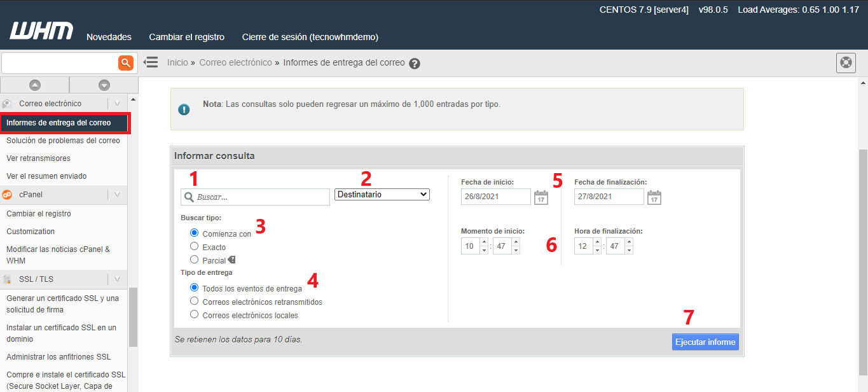Collapse the SSL / TLS sidebar section

coord(117,279)
